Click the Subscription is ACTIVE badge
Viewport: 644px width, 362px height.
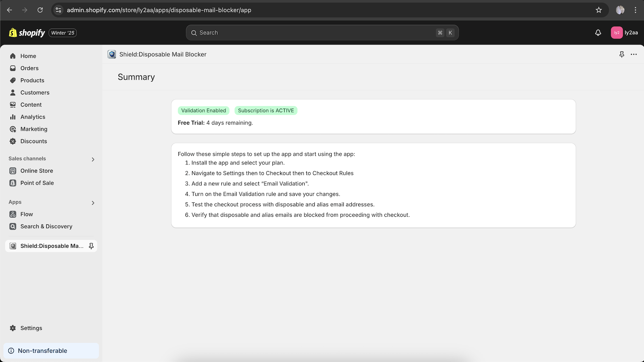click(266, 110)
